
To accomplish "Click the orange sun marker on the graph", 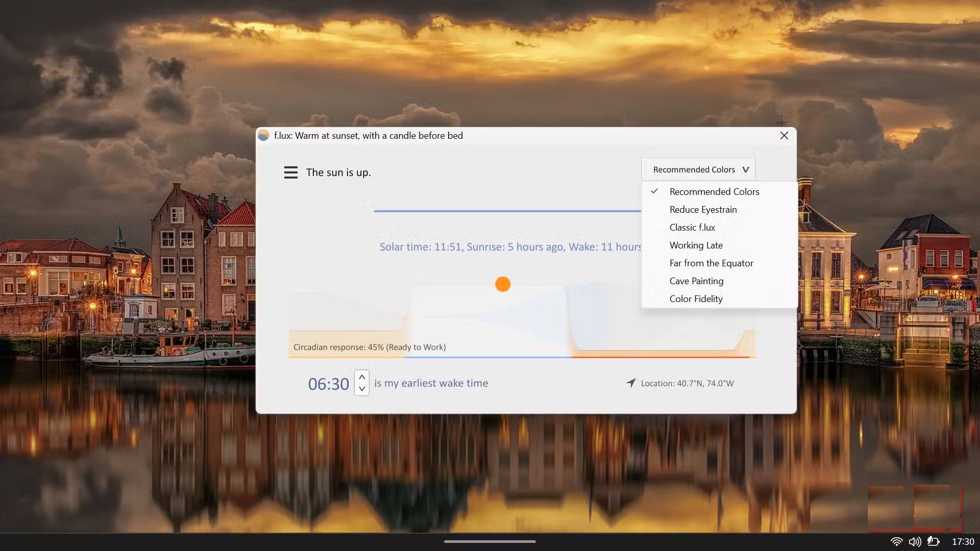I will coord(503,284).
